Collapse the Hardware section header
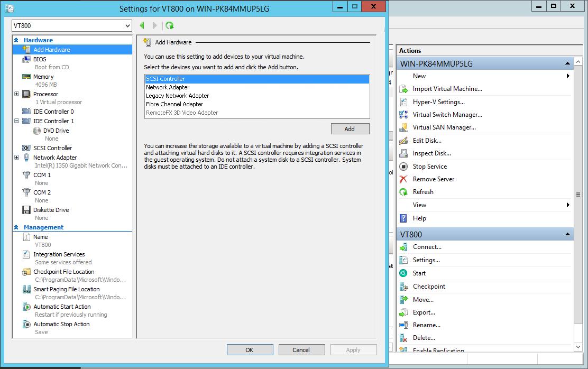This screenshot has width=588, height=369. point(16,40)
